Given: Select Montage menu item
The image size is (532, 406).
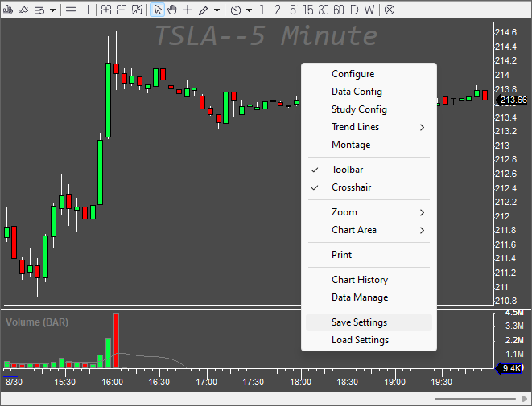Looking at the screenshot, I should click(x=369, y=145).
